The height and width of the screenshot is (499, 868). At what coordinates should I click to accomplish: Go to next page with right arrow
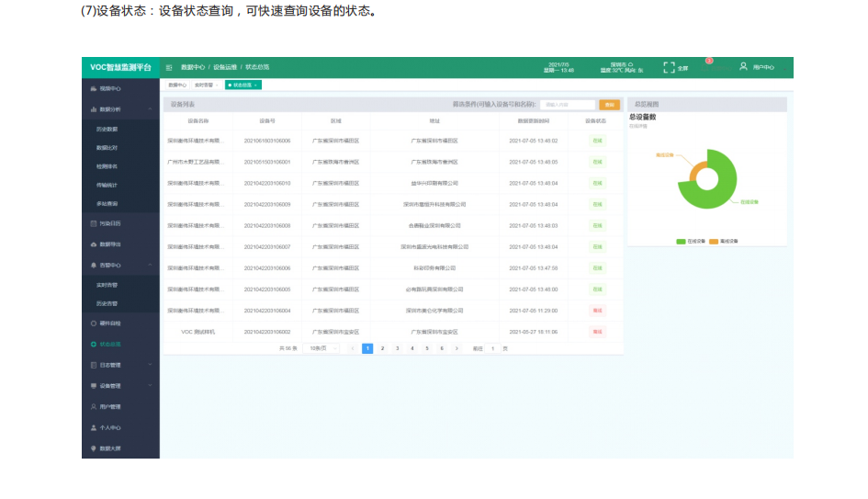[x=457, y=349]
